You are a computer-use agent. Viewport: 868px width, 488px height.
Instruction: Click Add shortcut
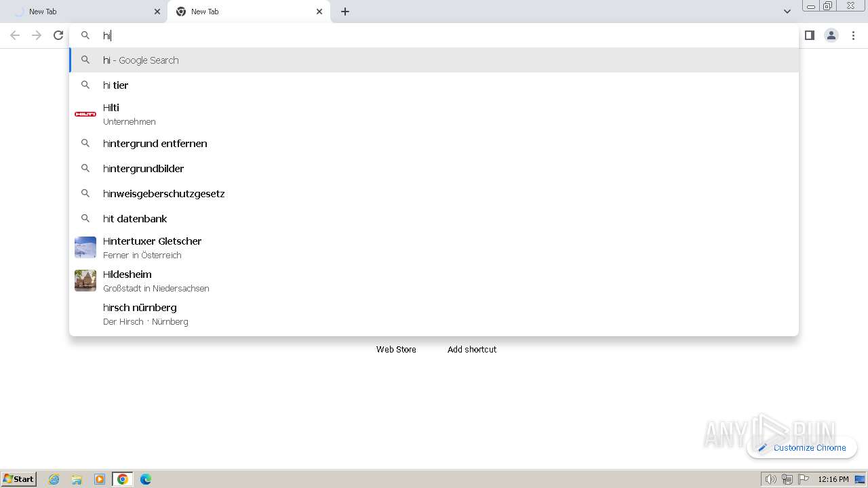(472, 349)
